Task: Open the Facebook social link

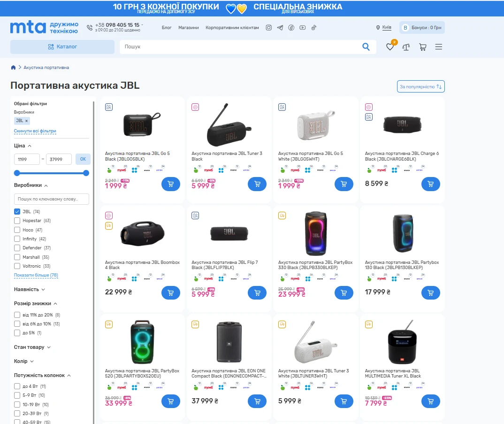Action: (x=291, y=28)
